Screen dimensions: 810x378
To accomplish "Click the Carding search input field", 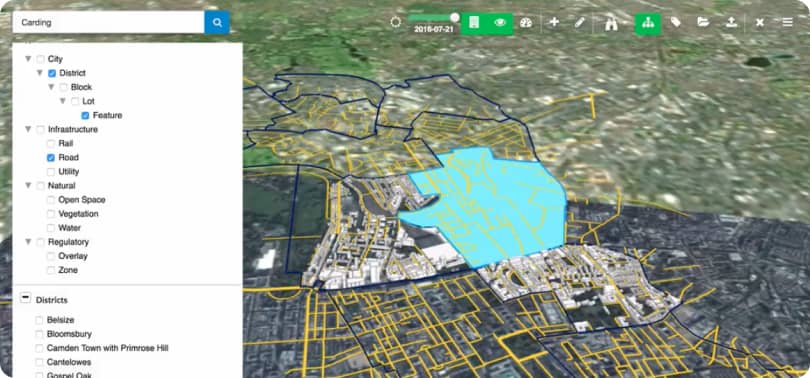I will [108, 23].
